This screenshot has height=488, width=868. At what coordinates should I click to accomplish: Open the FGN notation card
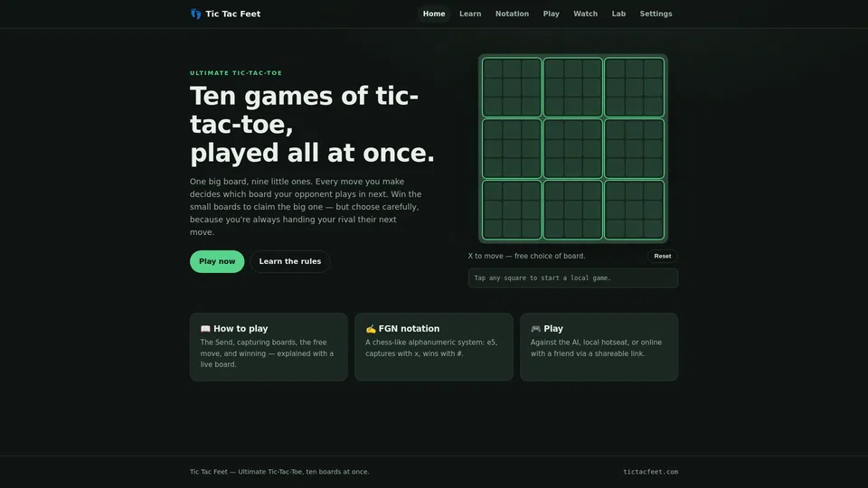click(433, 347)
